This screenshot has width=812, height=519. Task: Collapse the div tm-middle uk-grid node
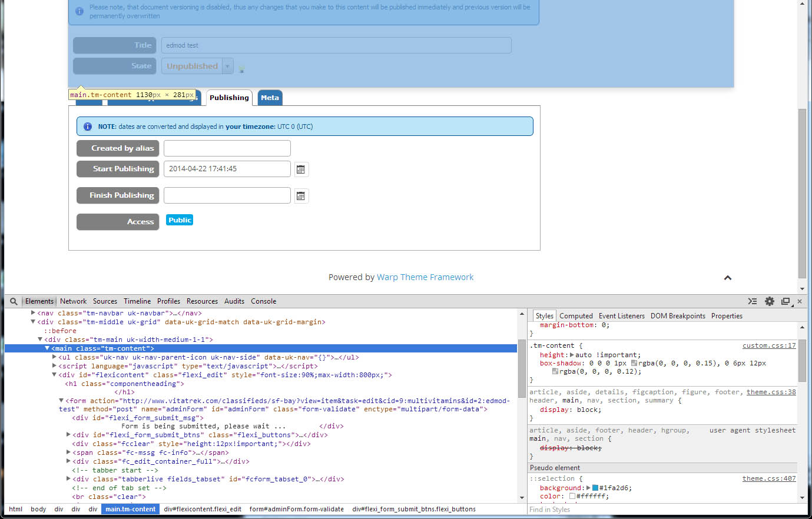33,322
